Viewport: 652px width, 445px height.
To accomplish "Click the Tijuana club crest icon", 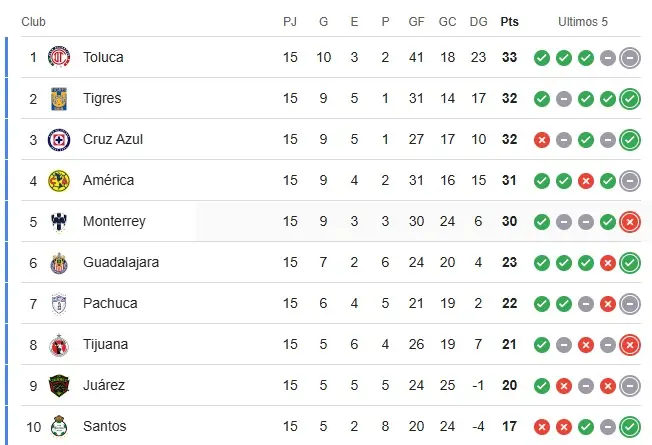I will pyautogui.click(x=59, y=344).
